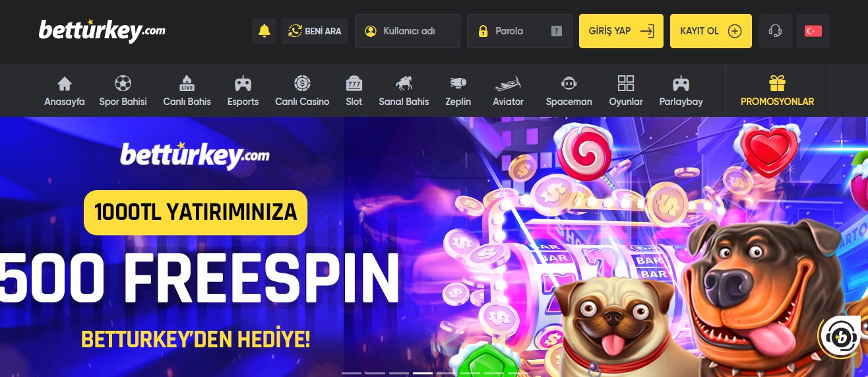Click the Betturkey'den Hediye banner text
The width and height of the screenshot is (868, 377).
click(x=195, y=340)
